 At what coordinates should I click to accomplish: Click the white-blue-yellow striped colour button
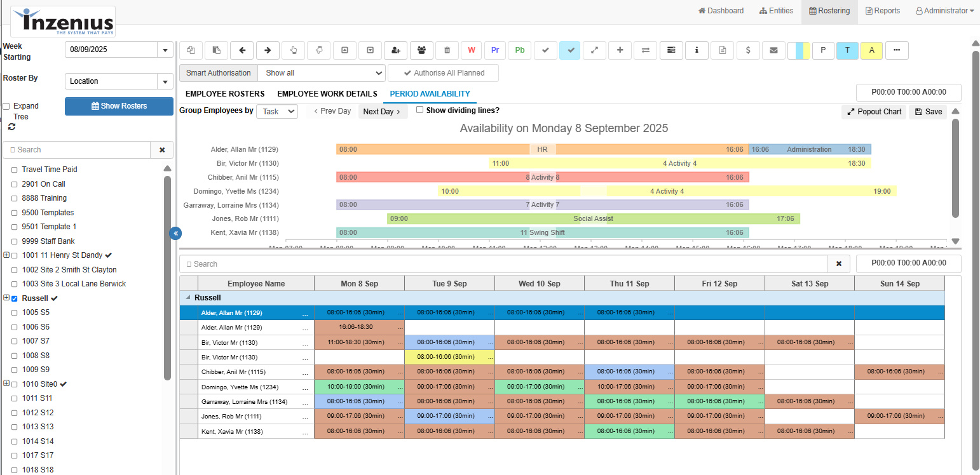pos(798,50)
